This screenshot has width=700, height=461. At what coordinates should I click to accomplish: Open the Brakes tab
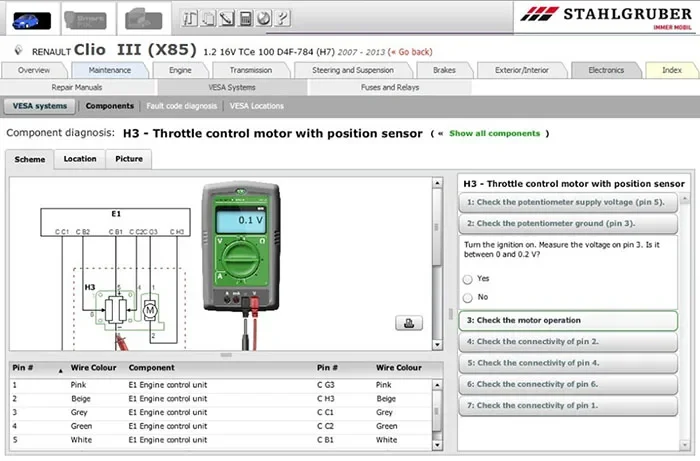click(x=444, y=70)
